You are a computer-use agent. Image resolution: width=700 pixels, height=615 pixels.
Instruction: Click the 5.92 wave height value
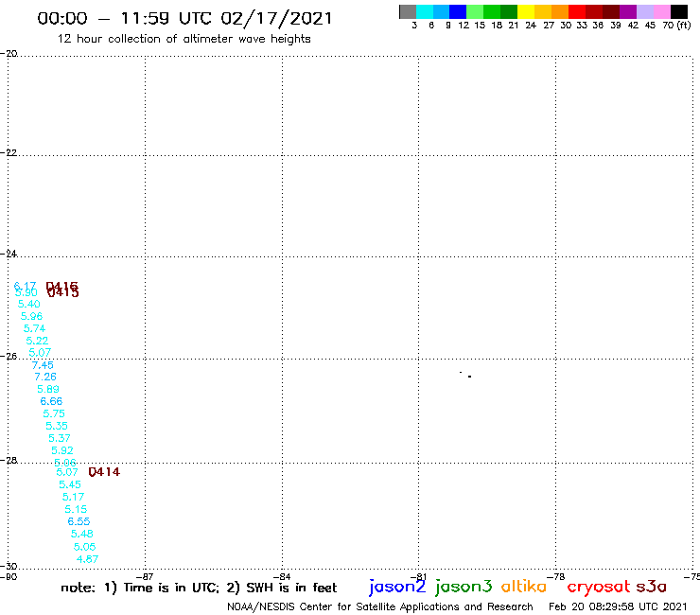(62, 450)
